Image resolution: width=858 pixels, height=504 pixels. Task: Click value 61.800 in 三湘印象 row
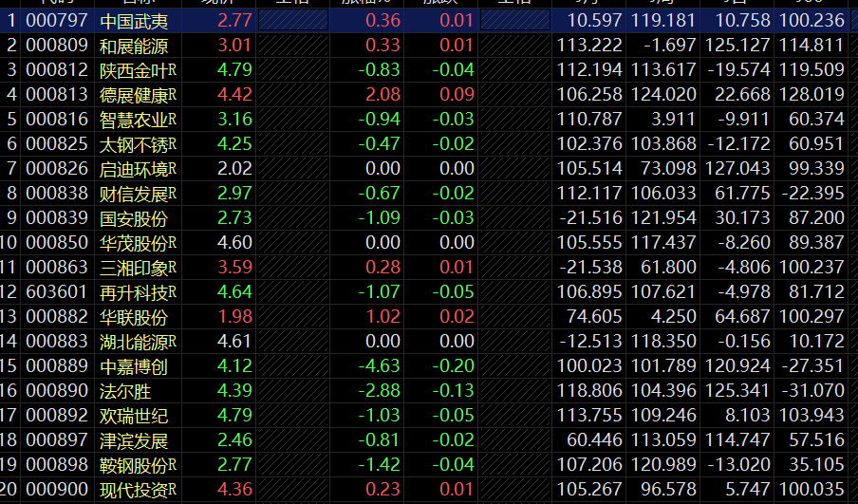[669, 267]
